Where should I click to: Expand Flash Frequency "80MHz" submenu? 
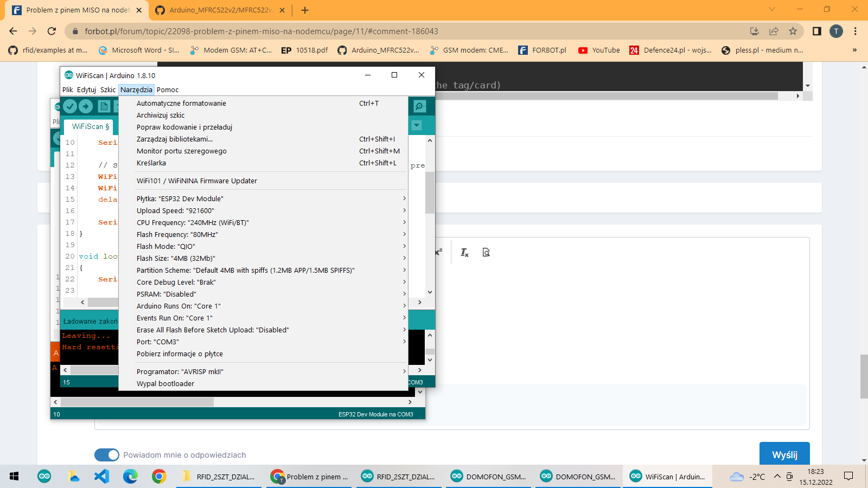[x=263, y=234]
